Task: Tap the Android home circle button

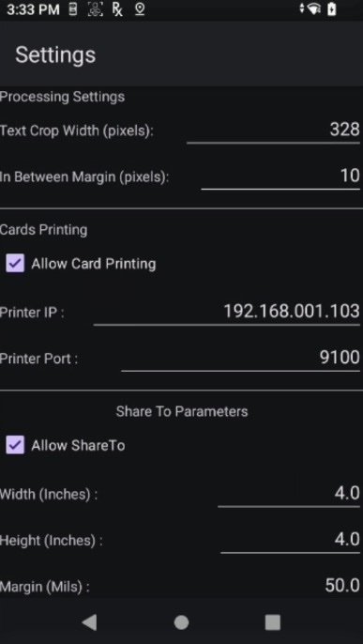Action: click(181, 622)
